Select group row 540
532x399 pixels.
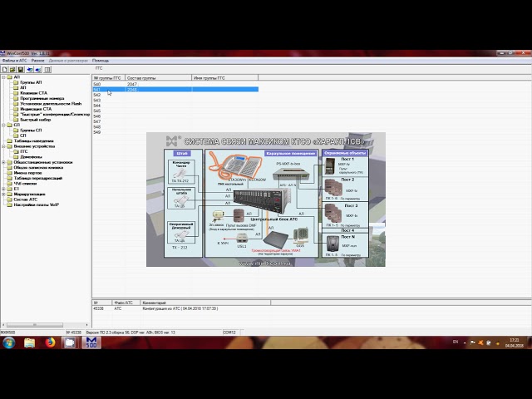pos(175,84)
